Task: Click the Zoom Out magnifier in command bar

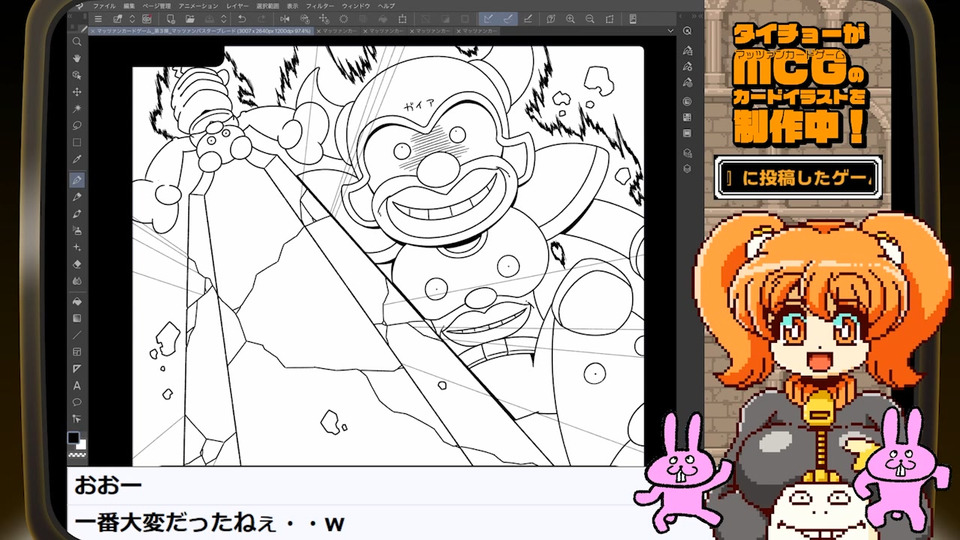Action: tap(590, 19)
